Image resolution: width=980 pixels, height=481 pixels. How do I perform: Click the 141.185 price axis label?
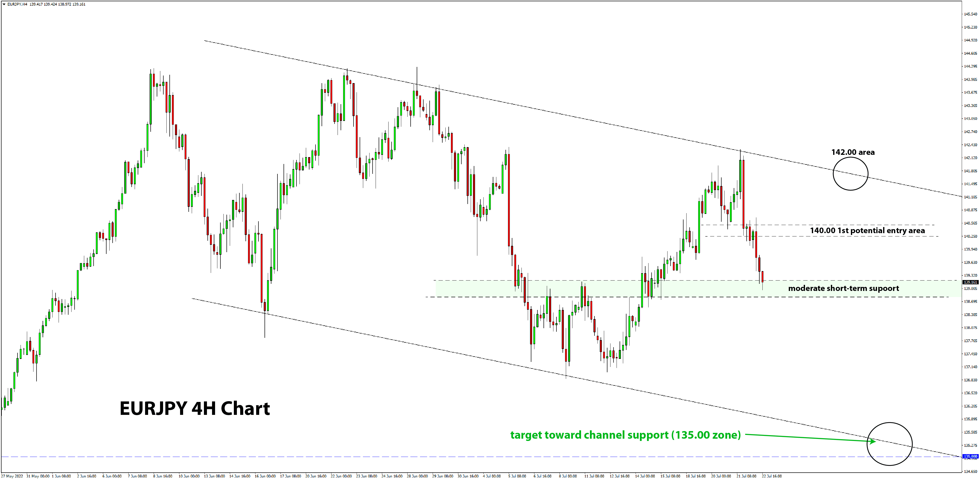(970, 197)
